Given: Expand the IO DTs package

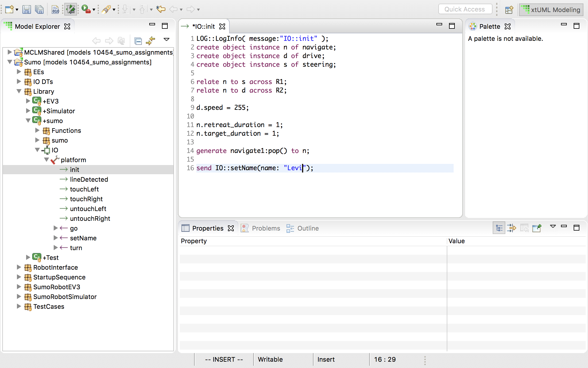Looking at the screenshot, I should coord(19,81).
